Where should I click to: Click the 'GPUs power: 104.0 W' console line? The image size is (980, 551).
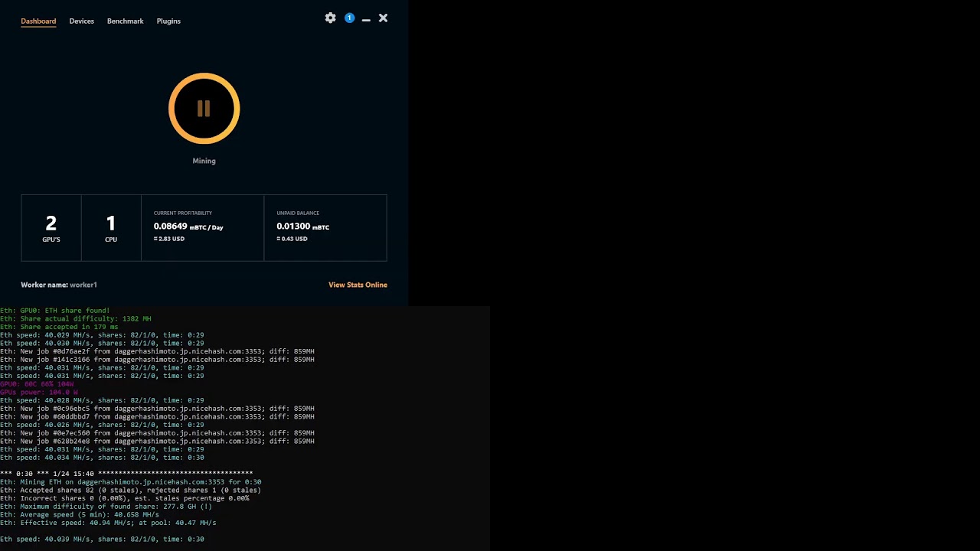click(x=39, y=392)
